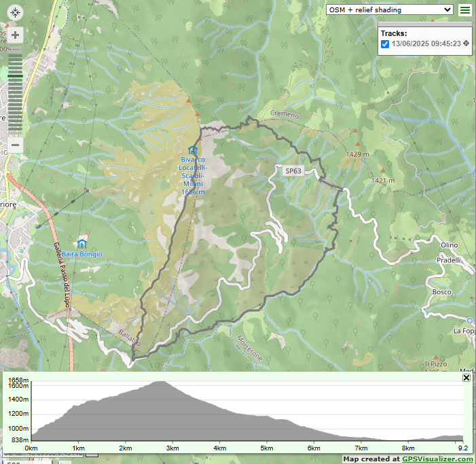
Task: Click the track name 13/06/2025 09:45:23
Action: [x=426, y=43]
